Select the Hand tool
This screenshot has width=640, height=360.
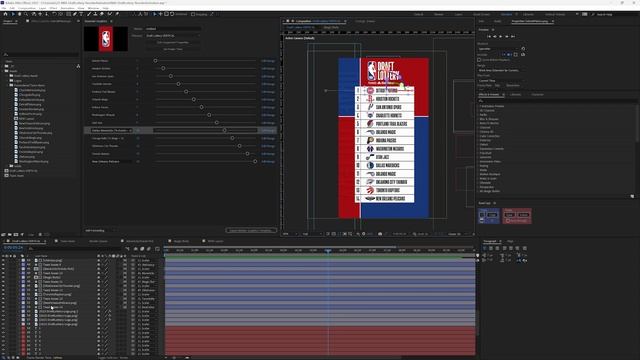[x=19, y=14]
